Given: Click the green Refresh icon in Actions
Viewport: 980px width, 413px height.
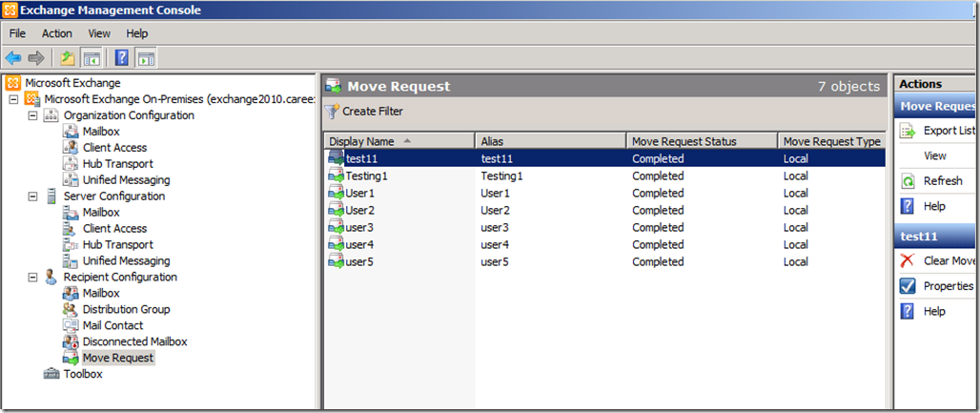Looking at the screenshot, I should (x=908, y=181).
